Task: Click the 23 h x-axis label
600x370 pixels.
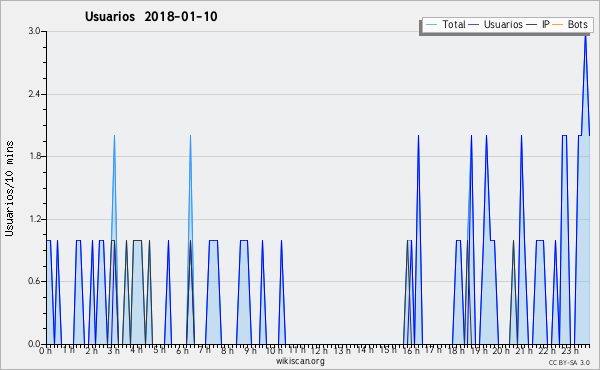Action: (569, 350)
